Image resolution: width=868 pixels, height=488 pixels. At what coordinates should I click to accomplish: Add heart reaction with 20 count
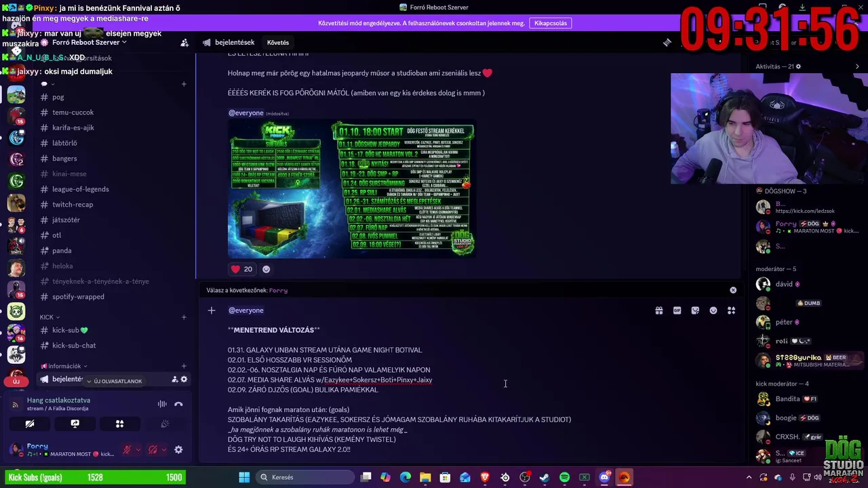click(241, 269)
